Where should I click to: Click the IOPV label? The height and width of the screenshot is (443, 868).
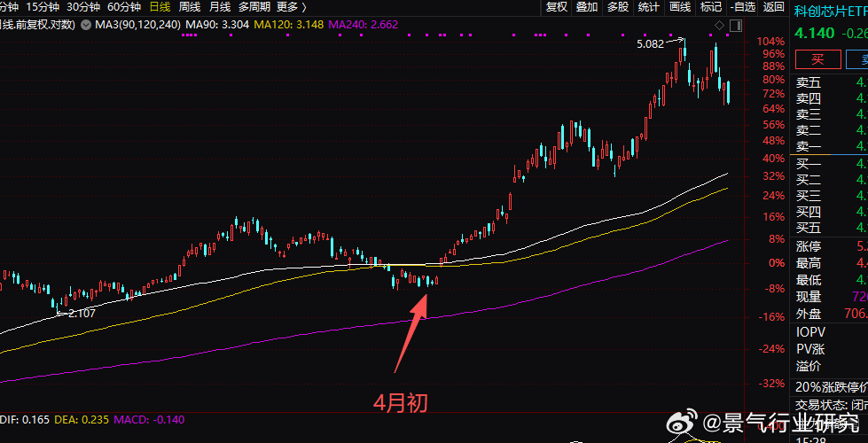(811, 332)
